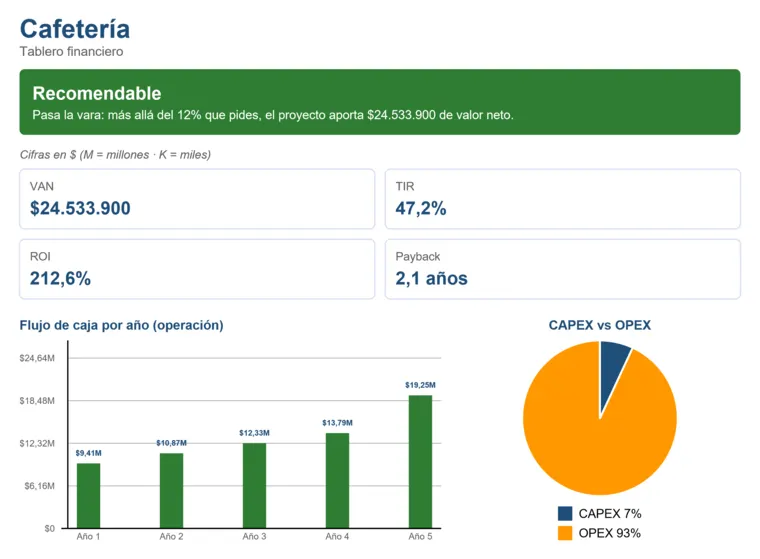Screen dimensions: 760x559
Task: Click the $24,64M y-axis label
Action: [37, 358]
